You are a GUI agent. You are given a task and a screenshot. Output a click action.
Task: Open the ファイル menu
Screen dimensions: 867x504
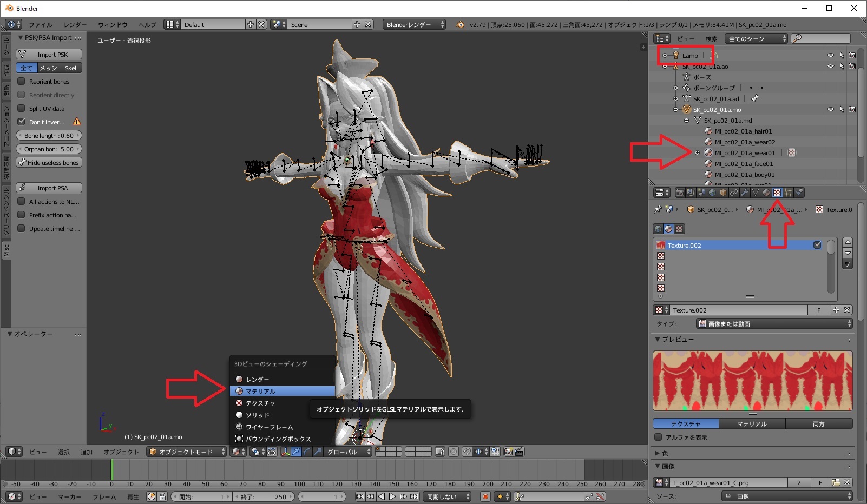[x=40, y=24]
